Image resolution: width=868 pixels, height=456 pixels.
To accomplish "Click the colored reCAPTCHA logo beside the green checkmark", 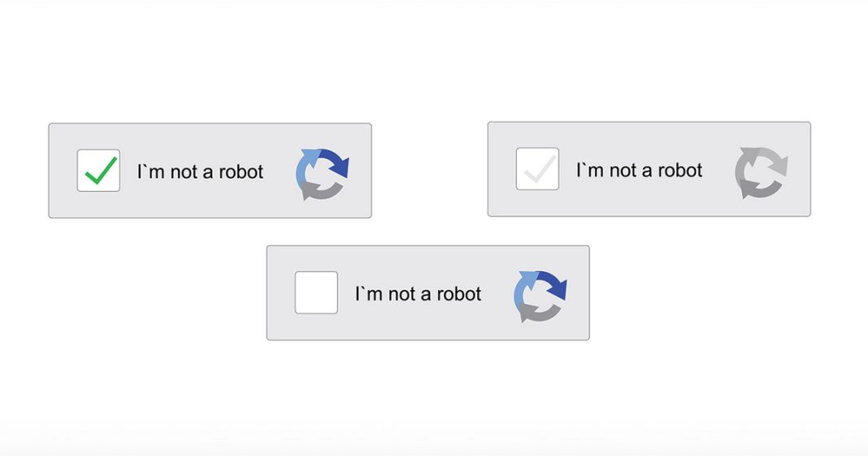I will (322, 174).
